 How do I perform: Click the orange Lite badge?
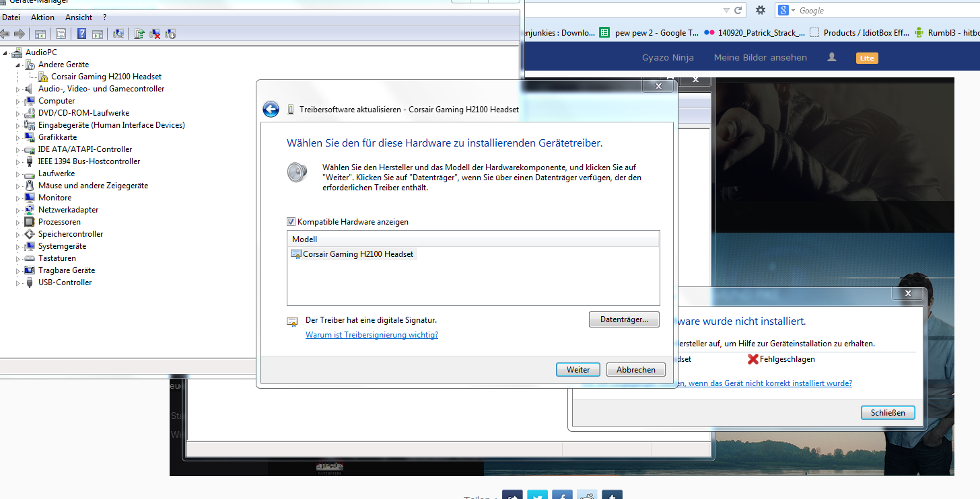[x=867, y=58]
